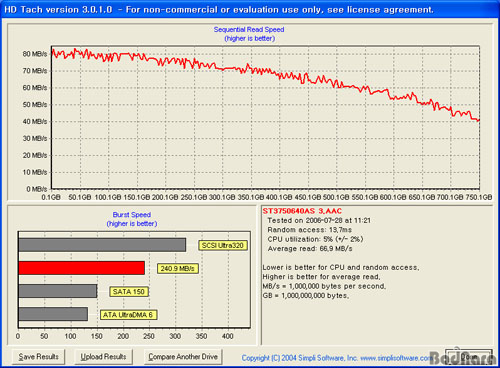Click the 0 MB/s axis label
The width and height of the screenshot is (500, 368).
tap(37, 189)
